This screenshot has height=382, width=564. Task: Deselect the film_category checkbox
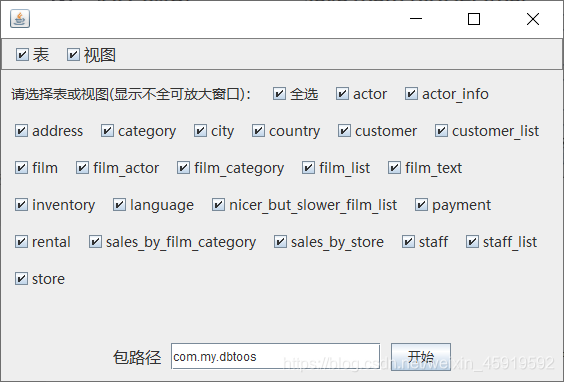tap(184, 168)
